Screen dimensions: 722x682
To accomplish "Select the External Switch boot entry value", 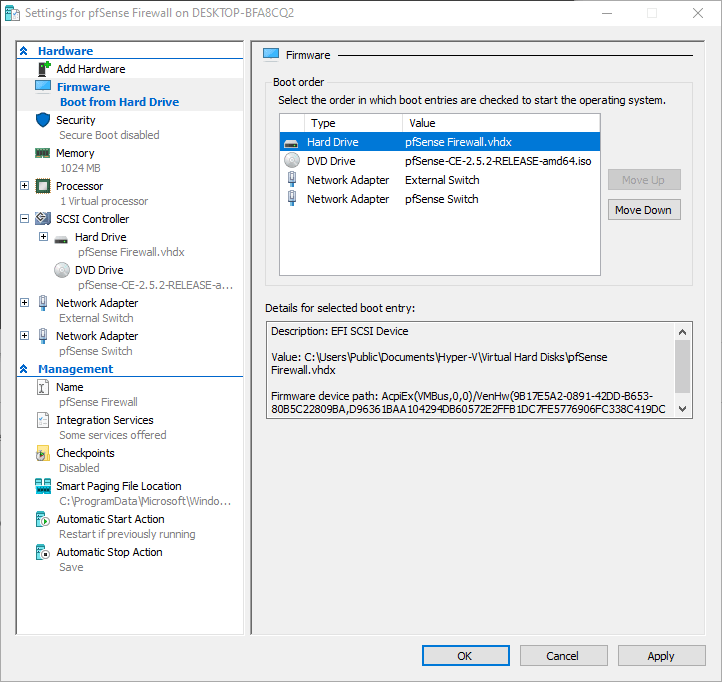I will tap(442, 180).
